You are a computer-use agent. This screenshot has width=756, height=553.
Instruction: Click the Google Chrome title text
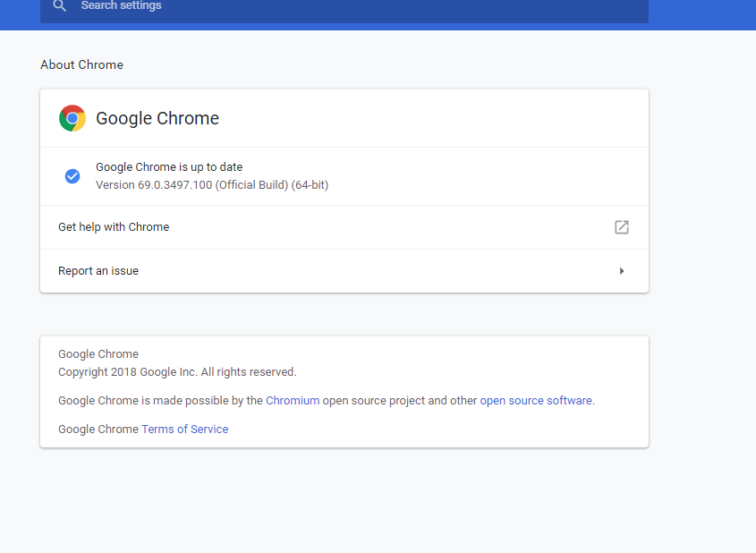(x=157, y=118)
